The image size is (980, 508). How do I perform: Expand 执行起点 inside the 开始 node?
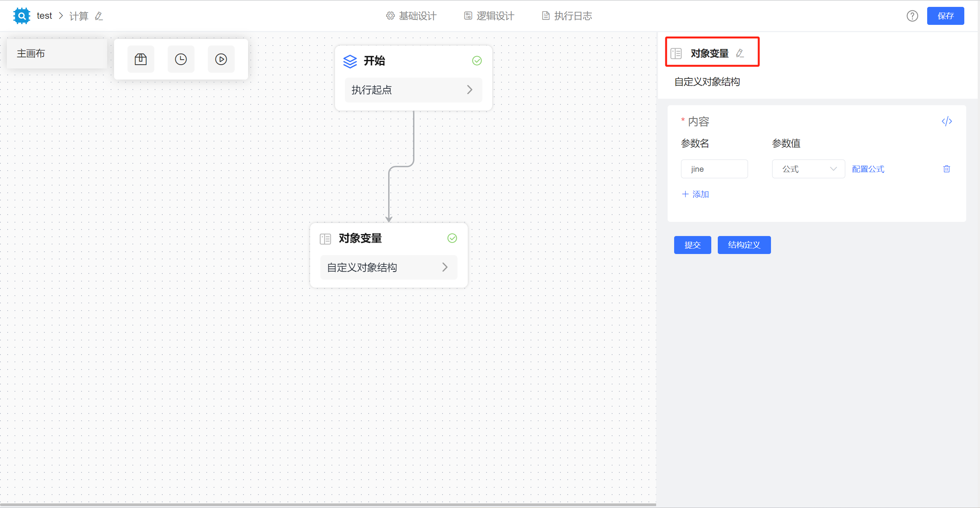[413, 90]
